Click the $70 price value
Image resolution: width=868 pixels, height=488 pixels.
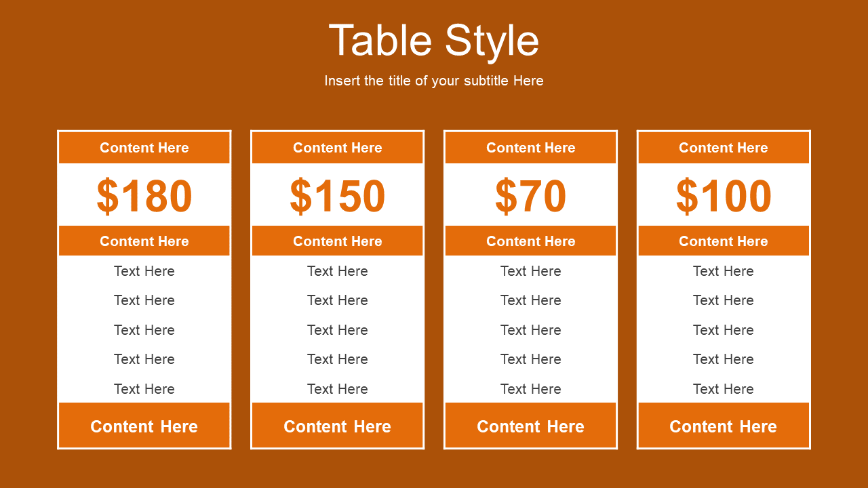click(x=530, y=197)
